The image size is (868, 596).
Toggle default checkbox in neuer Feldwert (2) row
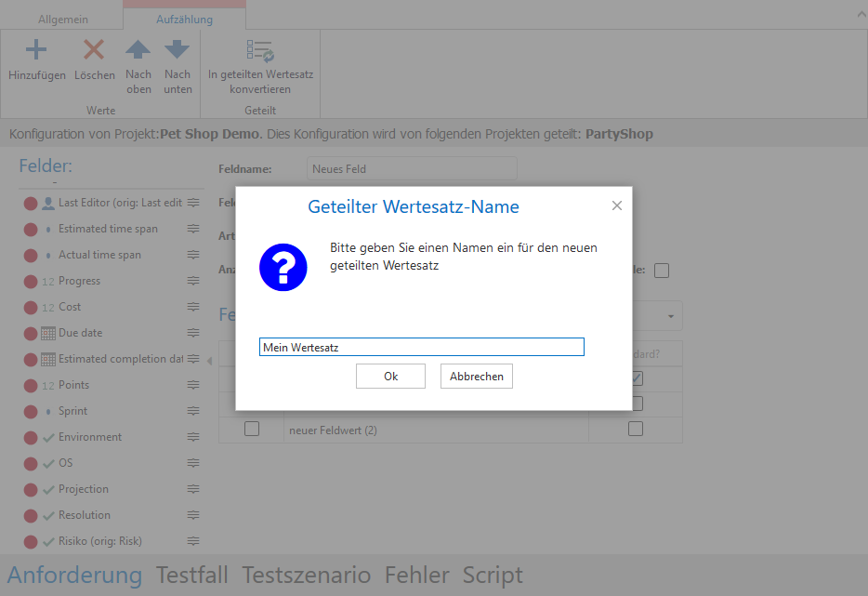[x=636, y=430]
